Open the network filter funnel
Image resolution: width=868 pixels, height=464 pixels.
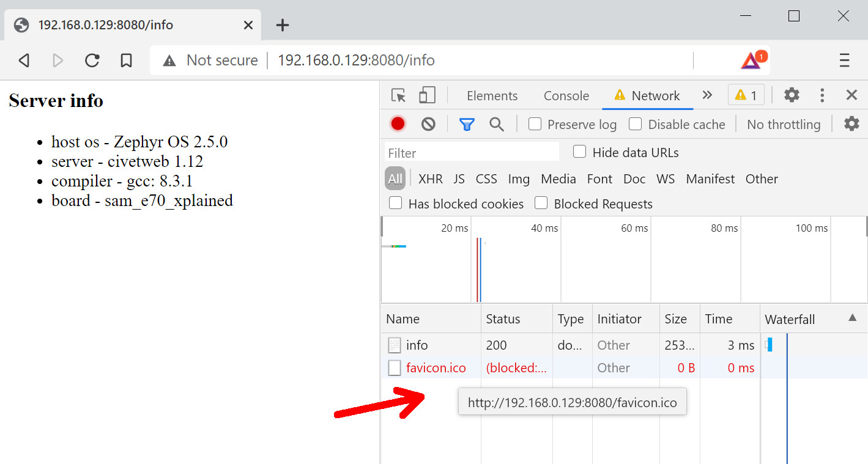point(467,123)
